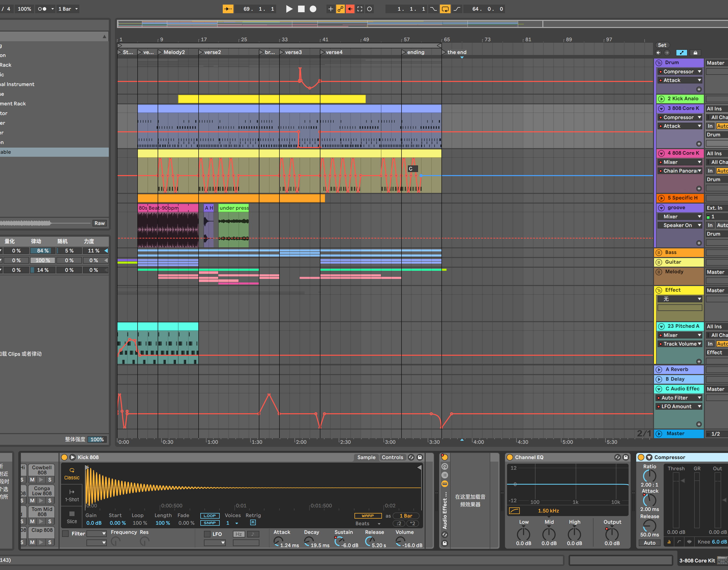
Task: Stop playback with the Stop button
Action: (301, 9)
